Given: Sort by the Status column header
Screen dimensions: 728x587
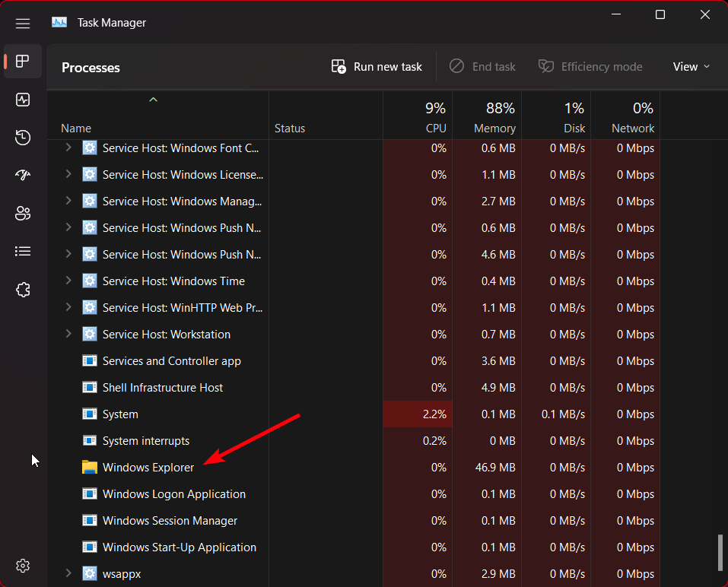Looking at the screenshot, I should pos(326,116).
